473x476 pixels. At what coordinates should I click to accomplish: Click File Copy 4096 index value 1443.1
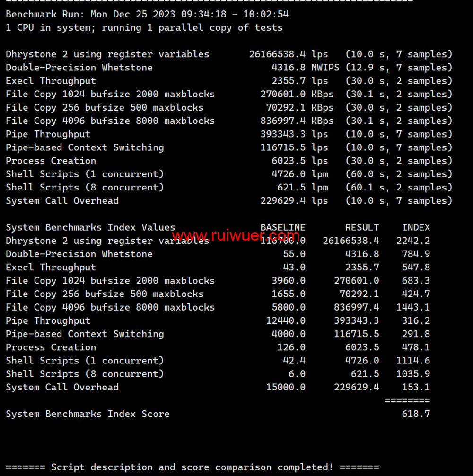(x=413, y=307)
